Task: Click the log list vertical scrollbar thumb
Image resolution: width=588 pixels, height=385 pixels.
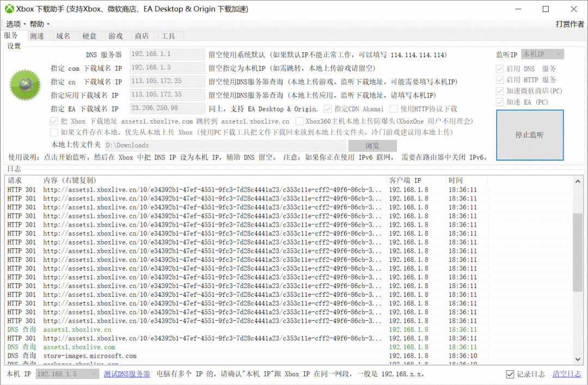Action: (x=578, y=252)
